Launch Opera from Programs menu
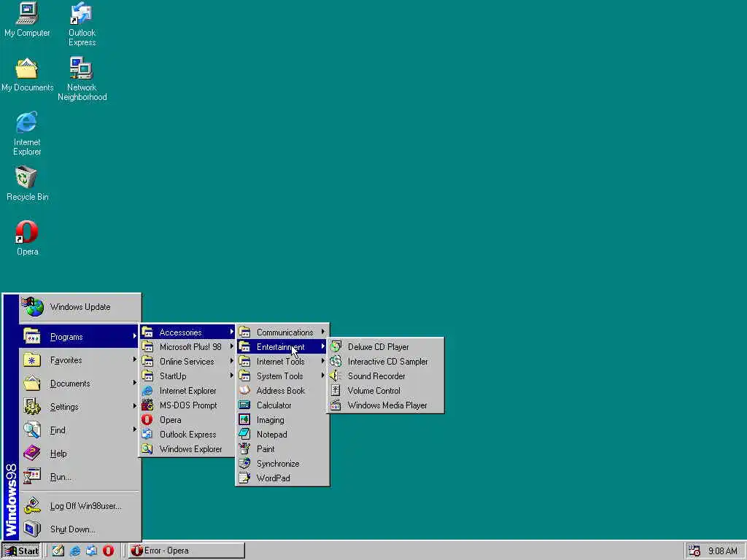Viewport: 747px width, 560px height. coord(187,420)
